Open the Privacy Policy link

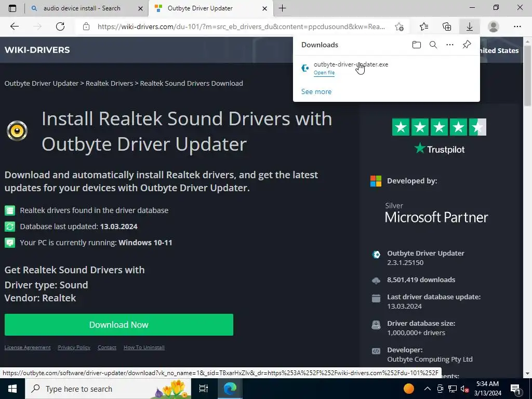pos(74,348)
